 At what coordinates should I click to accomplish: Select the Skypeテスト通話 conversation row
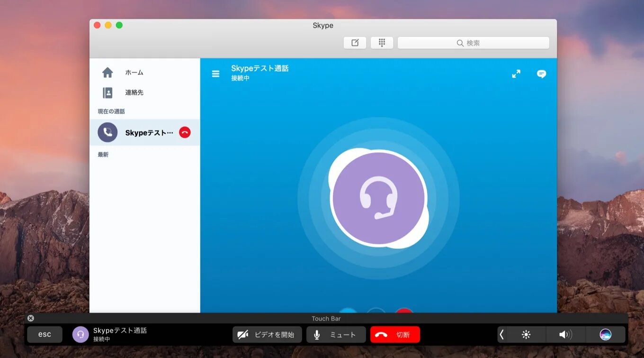[x=145, y=132]
